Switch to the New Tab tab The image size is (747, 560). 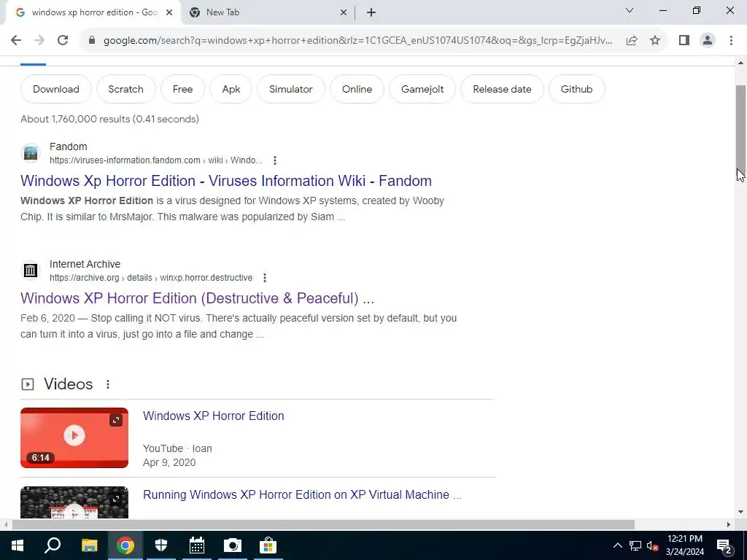tap(268, 12)
